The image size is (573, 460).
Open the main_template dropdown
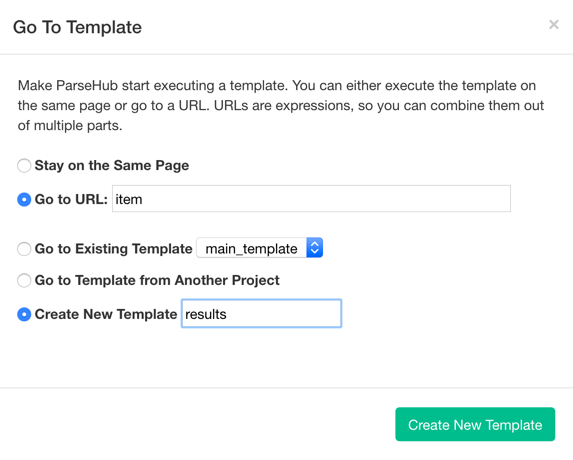coord(260,248)
